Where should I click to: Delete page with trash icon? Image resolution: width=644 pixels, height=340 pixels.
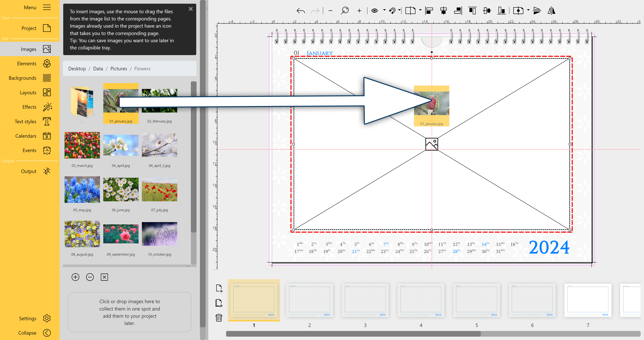219,318
